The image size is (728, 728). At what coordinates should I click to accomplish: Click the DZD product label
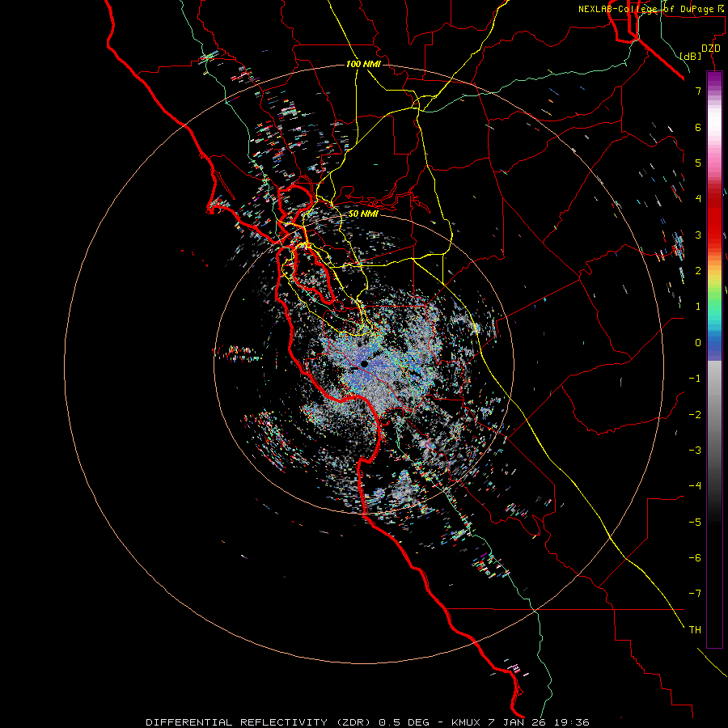[711, 49]
